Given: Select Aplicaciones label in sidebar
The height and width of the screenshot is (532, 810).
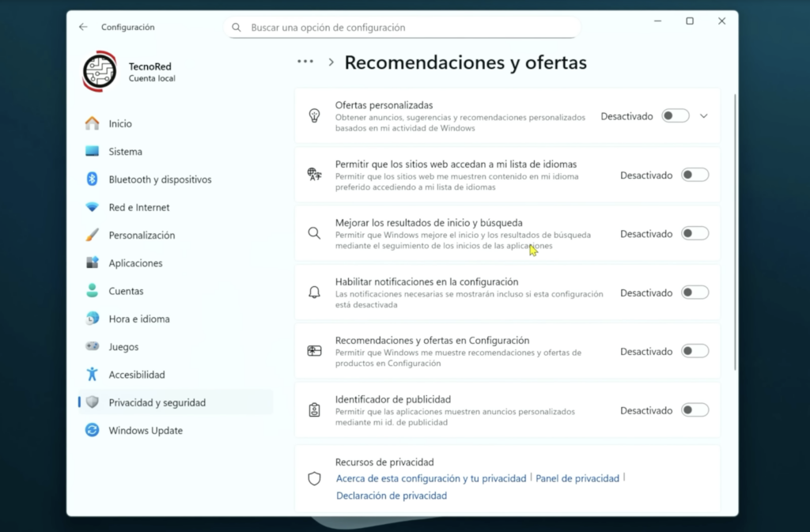Looking at the screenshot, I should (135, 262).
